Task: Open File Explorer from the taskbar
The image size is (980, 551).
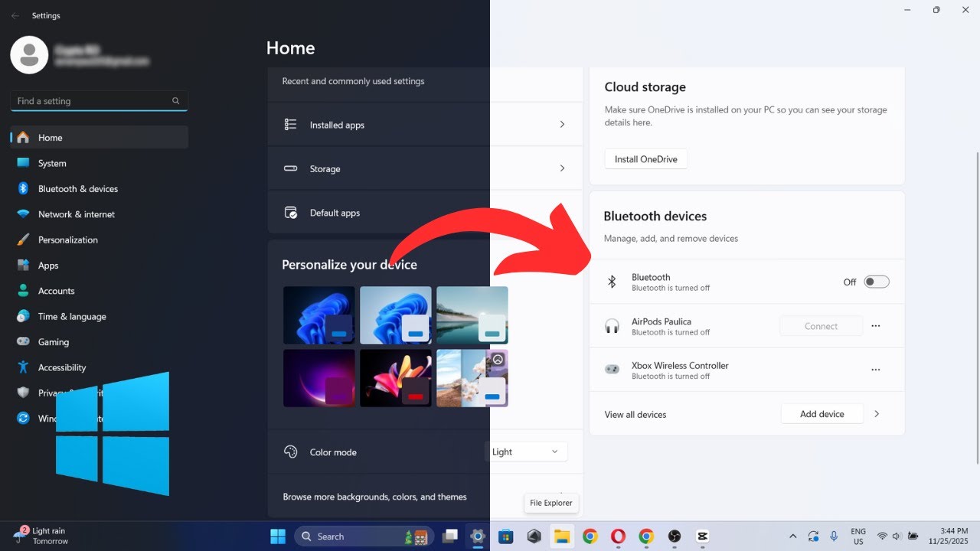Action: pyautogui.click(x=562, y=536)
